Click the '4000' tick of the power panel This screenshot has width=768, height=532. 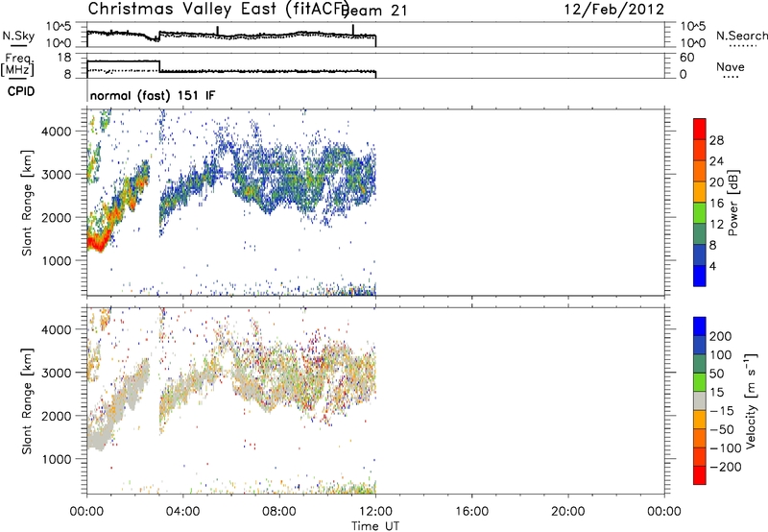[x=56, y=132]
